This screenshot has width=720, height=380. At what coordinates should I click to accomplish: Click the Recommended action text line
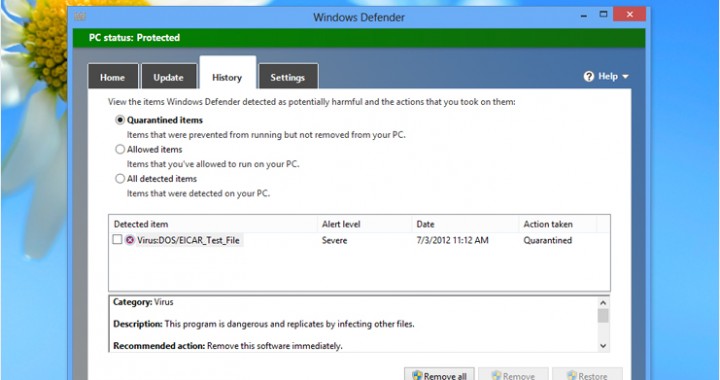(x=228, y=346)
